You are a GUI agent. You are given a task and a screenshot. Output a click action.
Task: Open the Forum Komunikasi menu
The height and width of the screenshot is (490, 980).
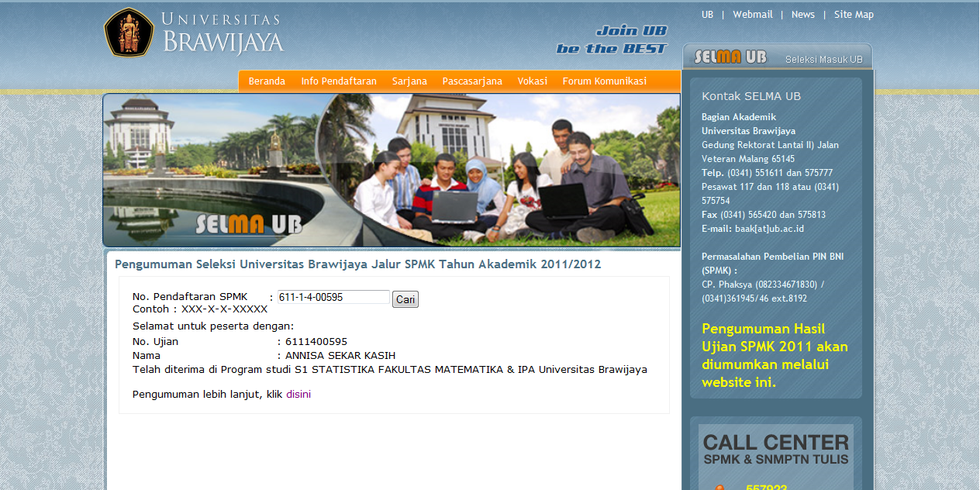pyautogui.click(x=605, y=81)
